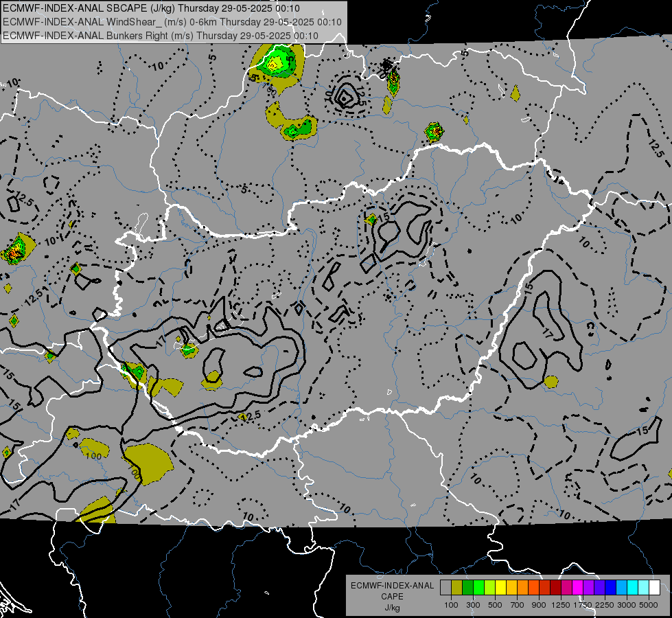Image resolution: width=672 pixels, height=618 pixels.
Task: Click the 500 tick label in legend
Action: pyautogui.click(x=495, y=605)
